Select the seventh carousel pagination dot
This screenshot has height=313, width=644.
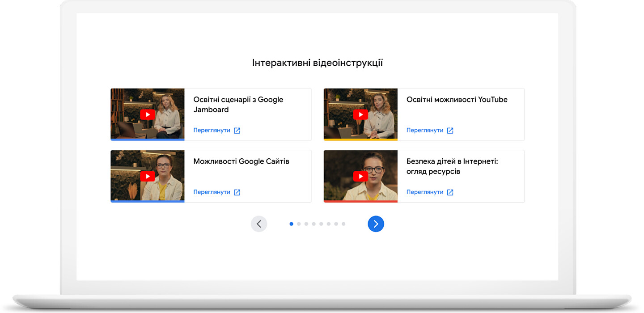[x=336, y=224]
